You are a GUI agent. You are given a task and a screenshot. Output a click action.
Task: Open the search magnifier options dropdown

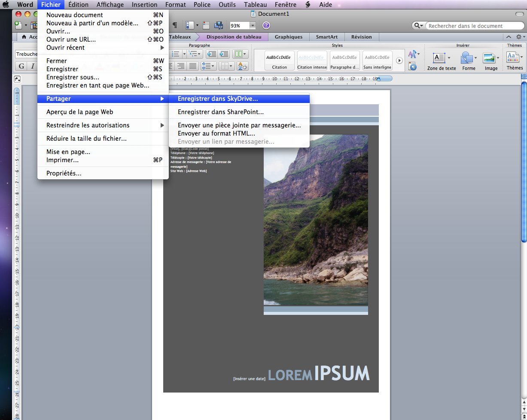click(418, 26)
